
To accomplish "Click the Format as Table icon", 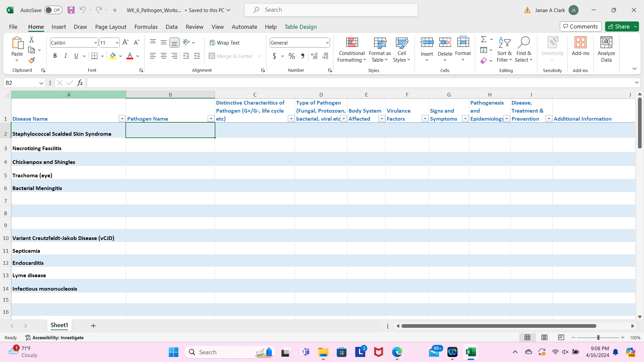I will tap(379, 50).
